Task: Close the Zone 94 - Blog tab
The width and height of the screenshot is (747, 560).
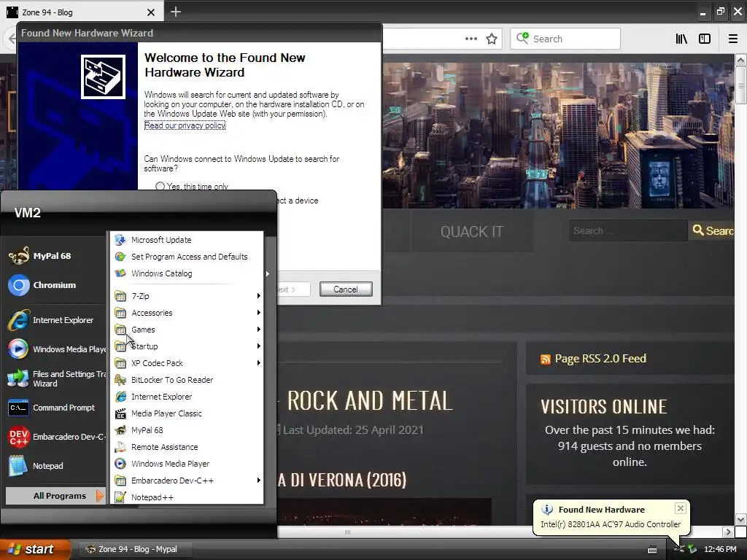Action: [151, 12]
